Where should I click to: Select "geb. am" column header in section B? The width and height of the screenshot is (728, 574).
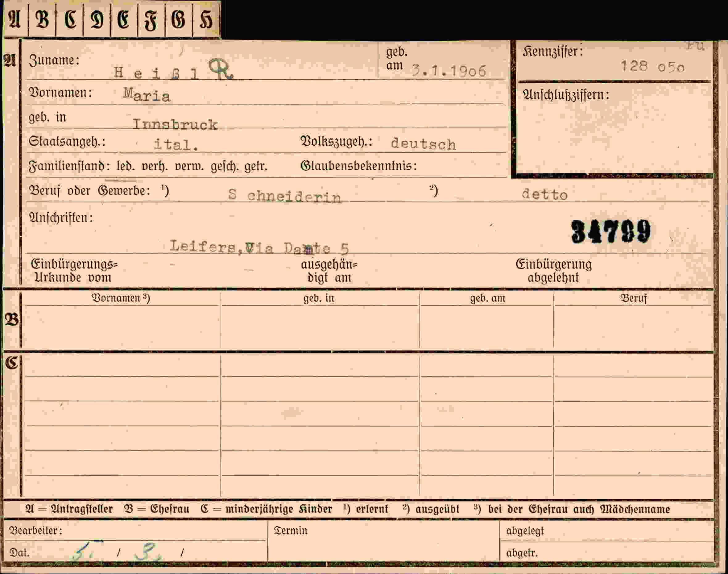pos(487,298)
